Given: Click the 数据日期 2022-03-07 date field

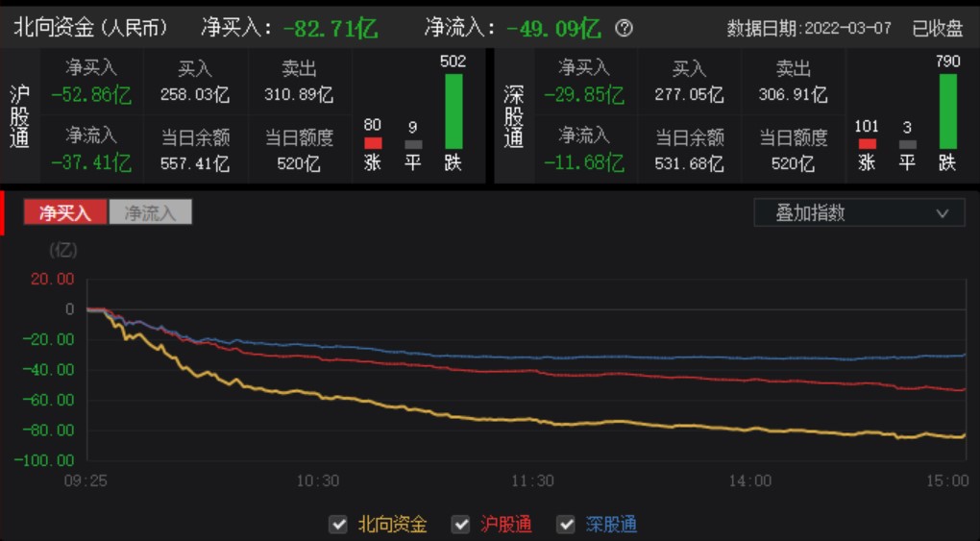Looking at the screenshot, I should point(810,28).
